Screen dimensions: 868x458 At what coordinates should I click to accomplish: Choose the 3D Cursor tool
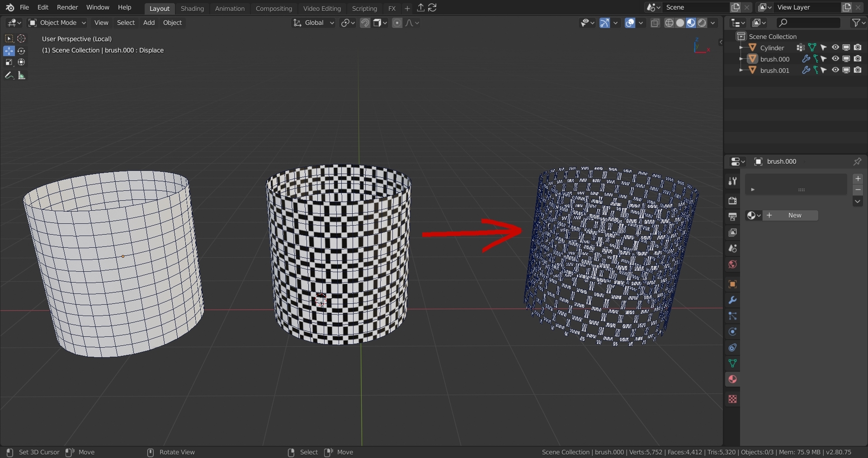[21, 39]
